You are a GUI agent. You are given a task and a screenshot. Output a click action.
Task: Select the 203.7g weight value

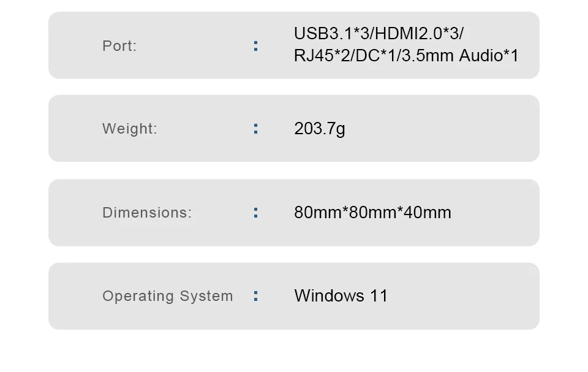coord(320,129)
